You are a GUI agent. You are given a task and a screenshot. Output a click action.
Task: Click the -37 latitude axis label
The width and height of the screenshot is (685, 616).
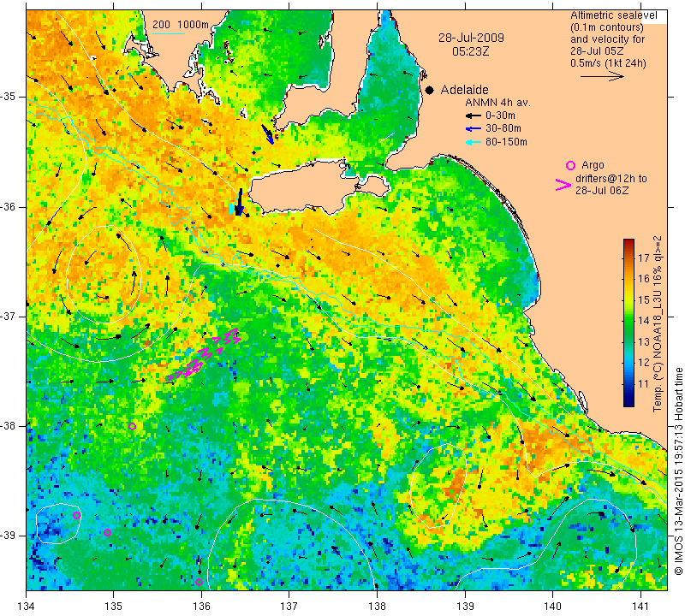click(x=9, y=316)
